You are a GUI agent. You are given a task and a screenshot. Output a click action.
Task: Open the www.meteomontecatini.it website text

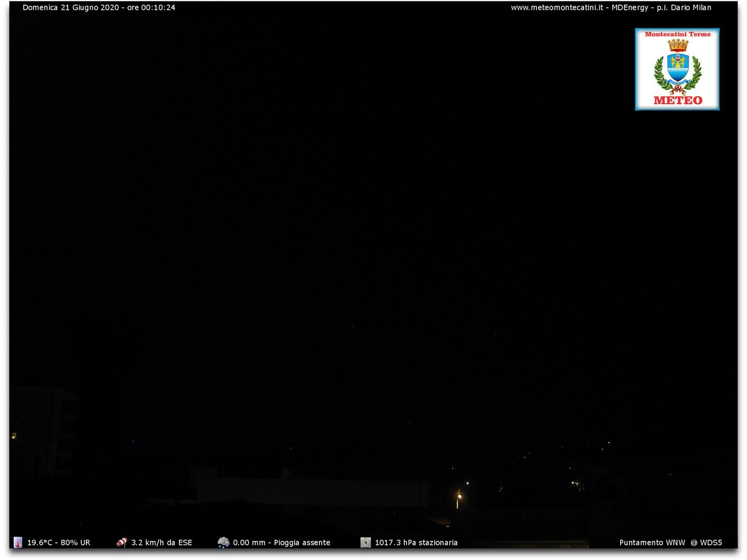tap(557, 7)
